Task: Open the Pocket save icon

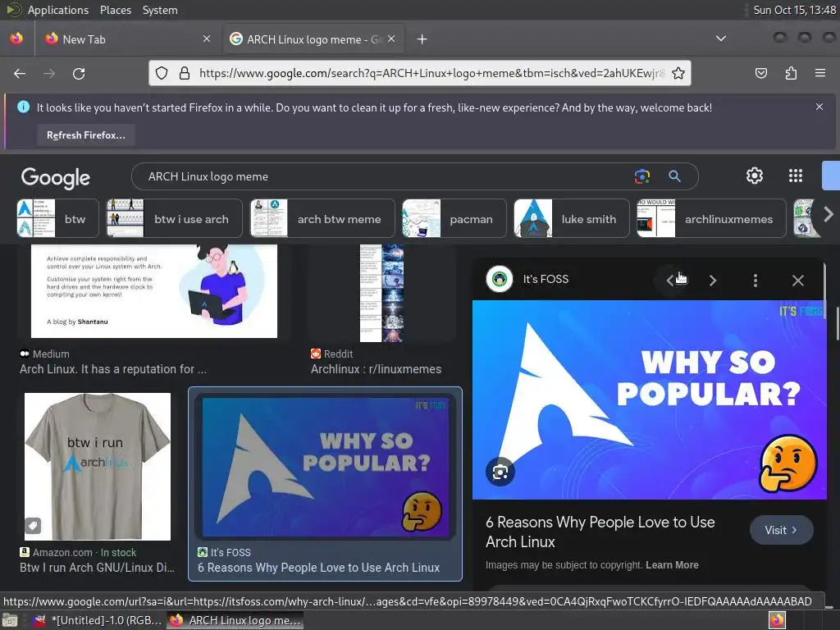Action: click(761, 73)
